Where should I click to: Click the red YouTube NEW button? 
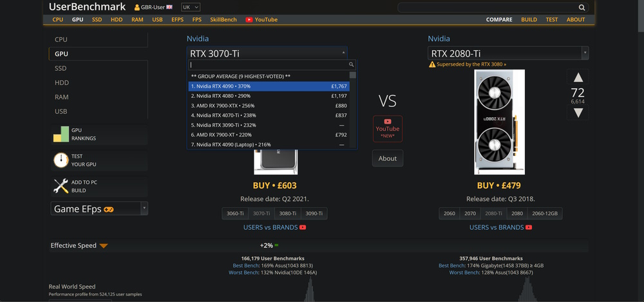pyautogui.click(x=387, y=129)
